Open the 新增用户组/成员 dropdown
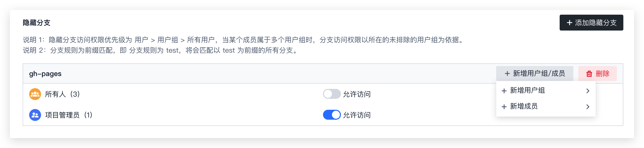 pos(535,74)
